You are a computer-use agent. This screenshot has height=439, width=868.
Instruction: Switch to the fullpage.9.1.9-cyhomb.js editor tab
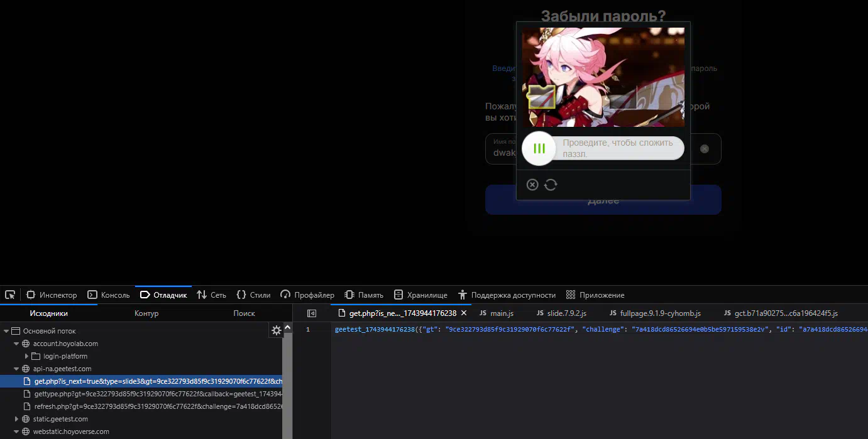654,313
